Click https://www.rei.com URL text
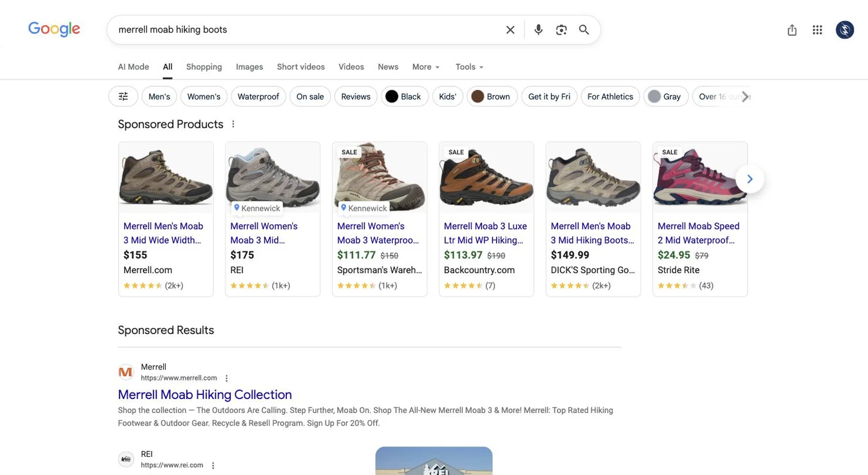The height and width of the screenshot is (475, 868). click(172, 465)
